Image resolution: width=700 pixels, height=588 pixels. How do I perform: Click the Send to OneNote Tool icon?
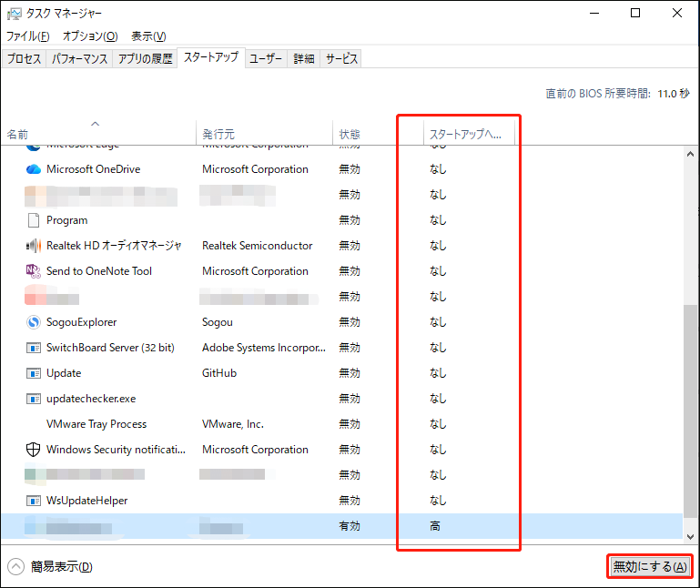(34, 271)
